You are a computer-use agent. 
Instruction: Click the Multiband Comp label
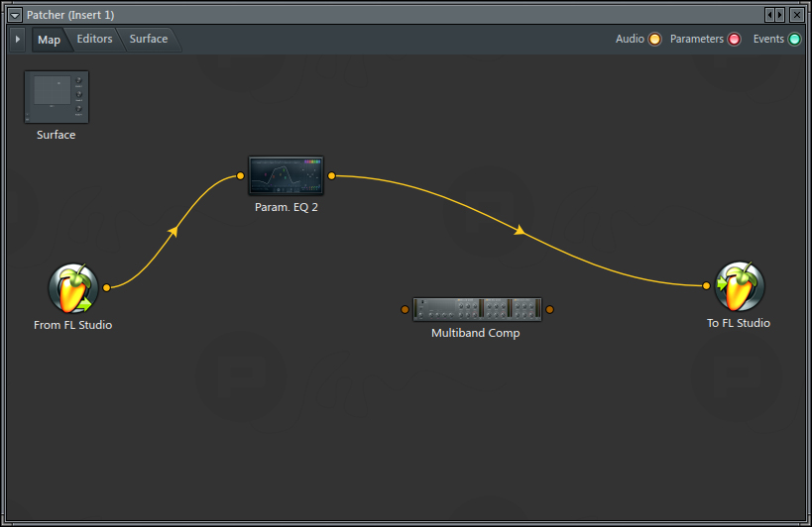click(x=475, y=333)
